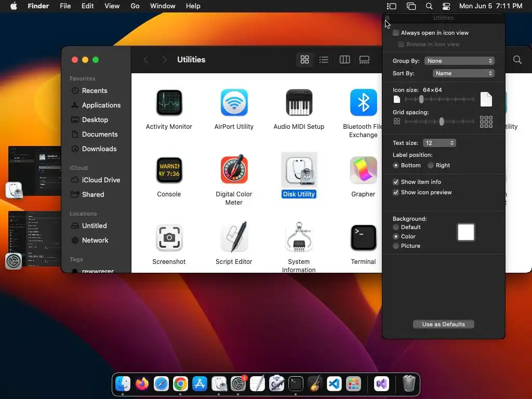Switch Finder to gallery view

point(364,60)
